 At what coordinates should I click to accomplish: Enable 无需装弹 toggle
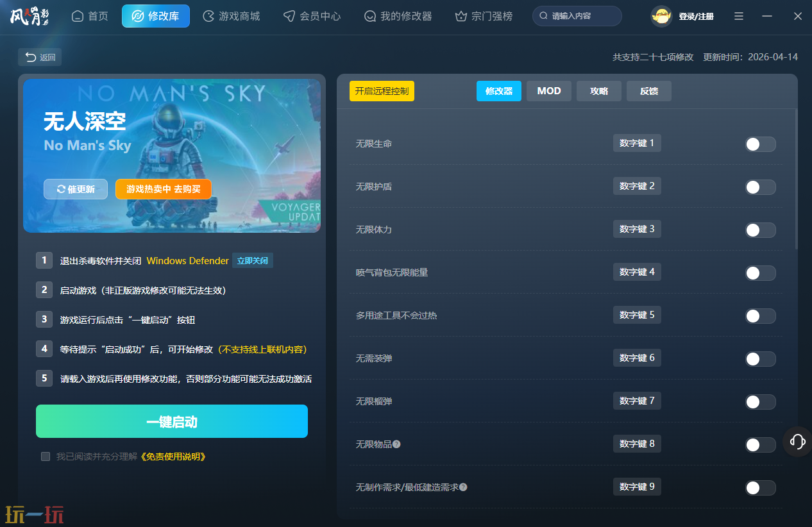coord(760,359)
